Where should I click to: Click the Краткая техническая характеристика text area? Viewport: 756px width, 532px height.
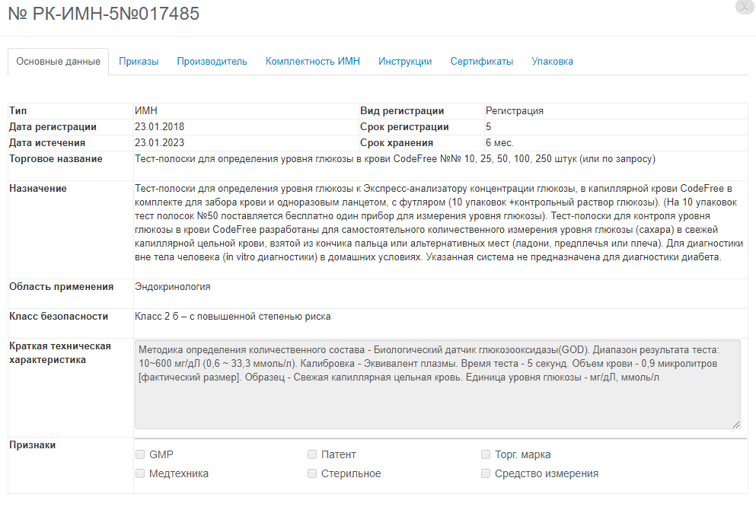coord(438,384)
